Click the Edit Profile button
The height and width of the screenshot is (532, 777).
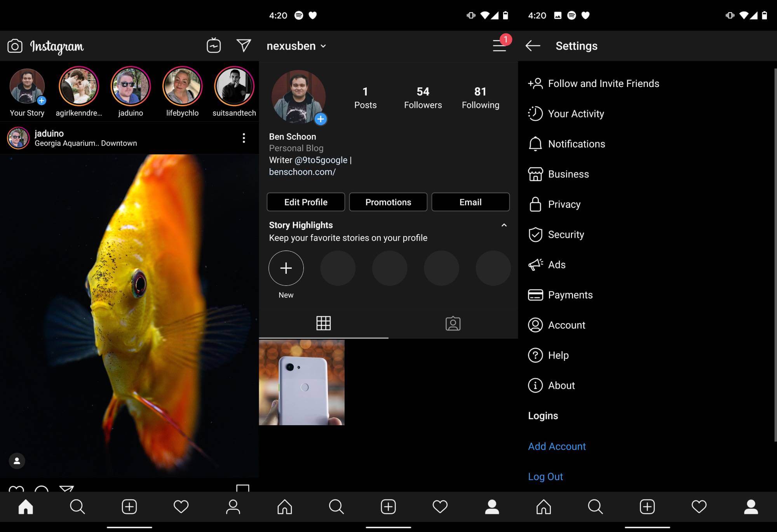(x=306, y=202)
